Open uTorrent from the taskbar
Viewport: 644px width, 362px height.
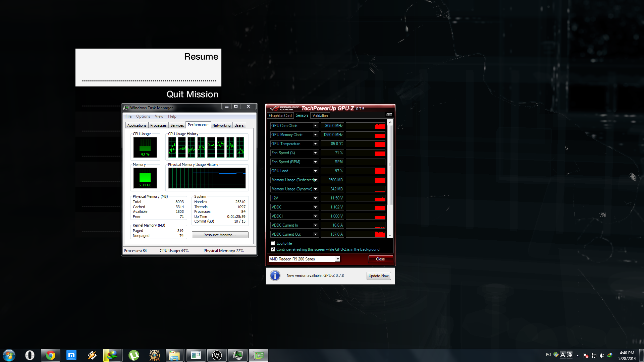click(133, 355)
